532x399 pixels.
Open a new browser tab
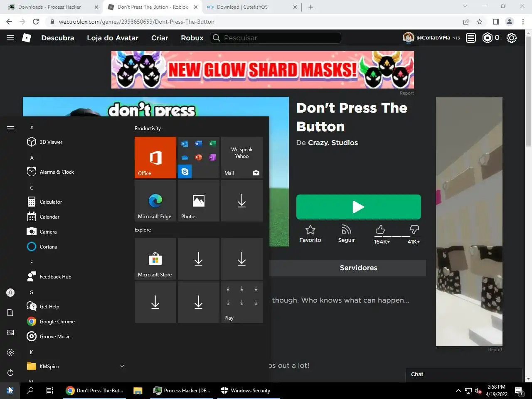tap(311, 7)
